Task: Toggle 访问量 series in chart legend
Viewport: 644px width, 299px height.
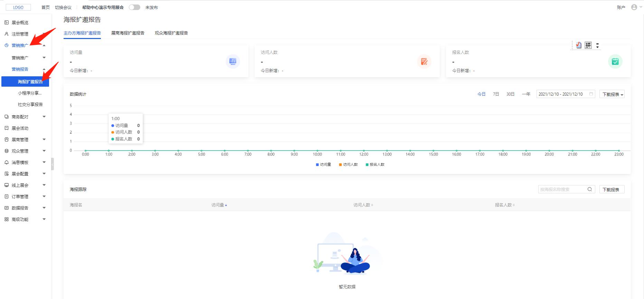Action: pyautogui.click(x=323, y=165)
